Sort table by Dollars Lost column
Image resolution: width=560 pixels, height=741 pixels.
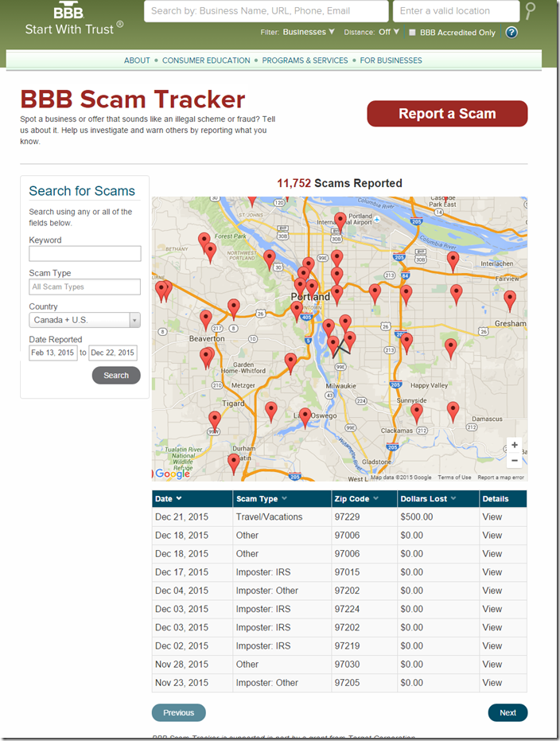click(x=428, y=498)
